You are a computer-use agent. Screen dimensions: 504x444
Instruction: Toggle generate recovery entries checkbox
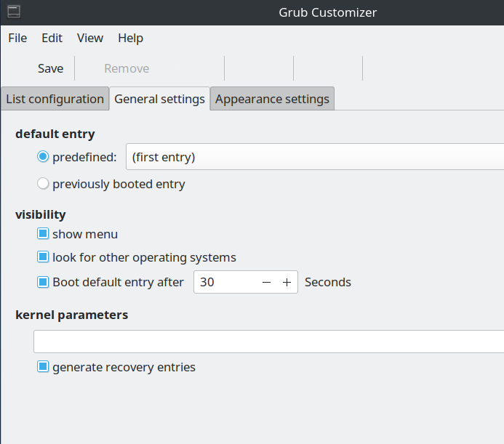click(x=43, y=366)
